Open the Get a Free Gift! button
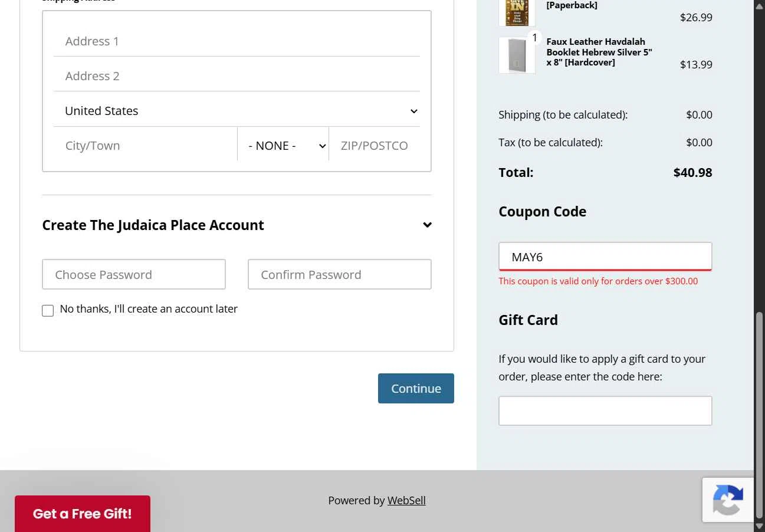The image size is (765, 532). pos(83,514)
